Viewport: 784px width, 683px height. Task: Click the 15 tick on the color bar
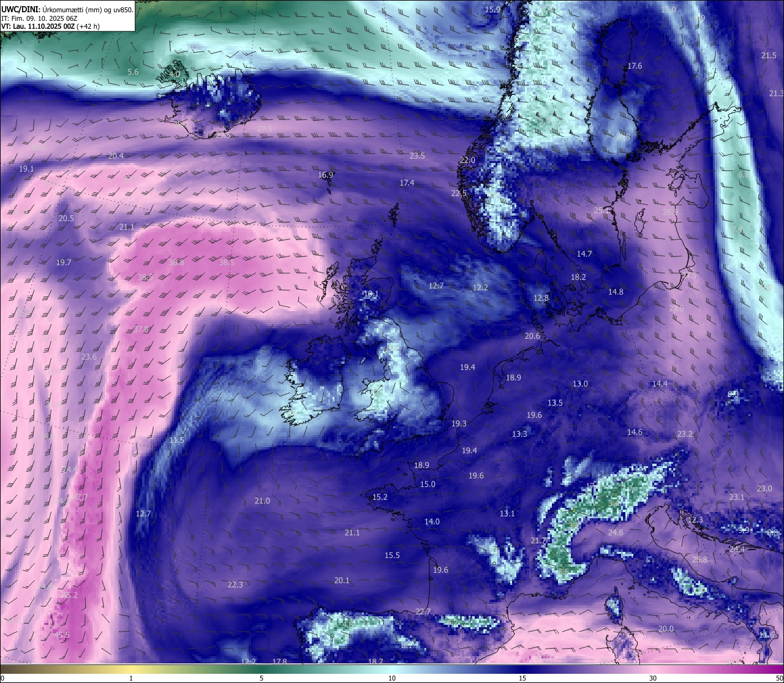(x=522, y=678)
